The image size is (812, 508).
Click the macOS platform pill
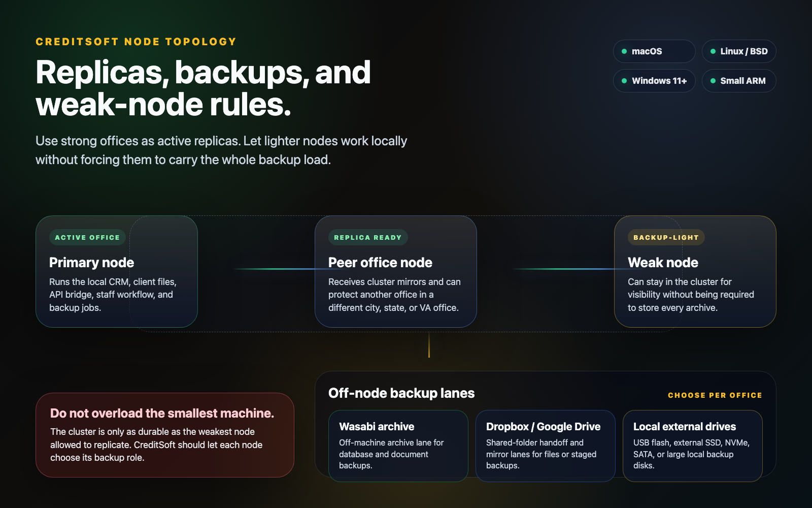coord(654,51)
